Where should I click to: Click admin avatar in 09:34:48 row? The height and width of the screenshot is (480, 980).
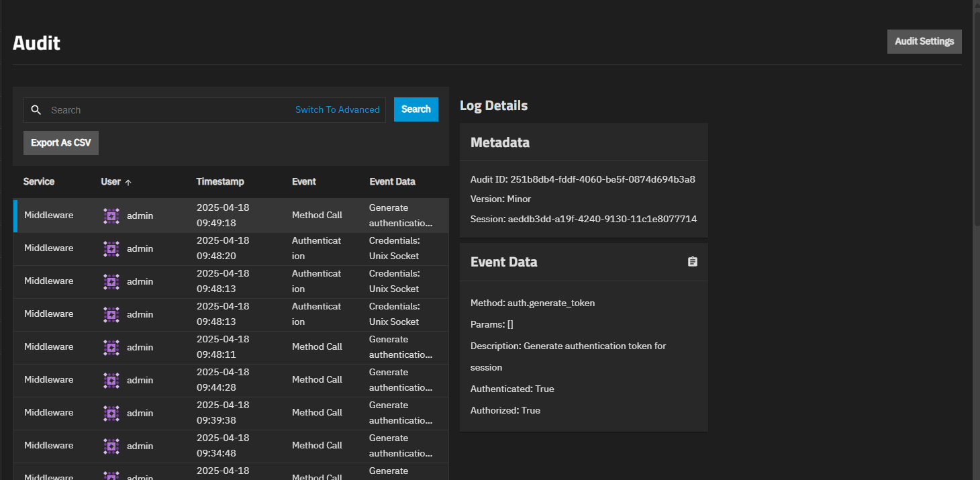pos(111,446)
